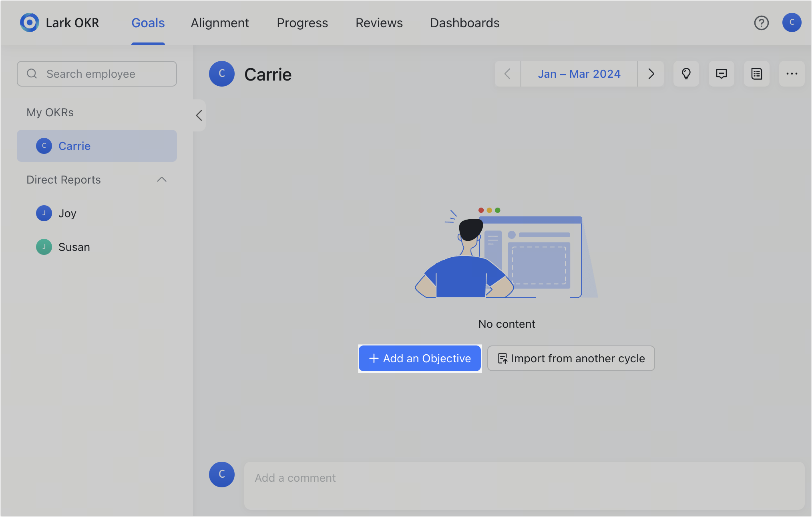This screenshot has height=517, width=812.
Task: Open the Dashboards tab
Action: [464, 23]
